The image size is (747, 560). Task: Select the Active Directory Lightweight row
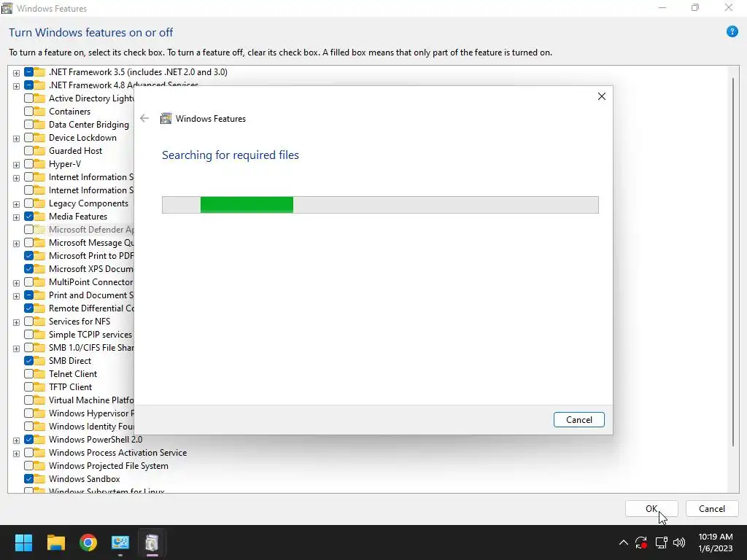[x=91, y=98]
